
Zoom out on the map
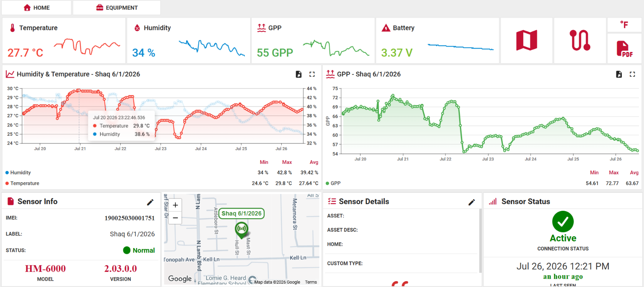tap(175, 217)
